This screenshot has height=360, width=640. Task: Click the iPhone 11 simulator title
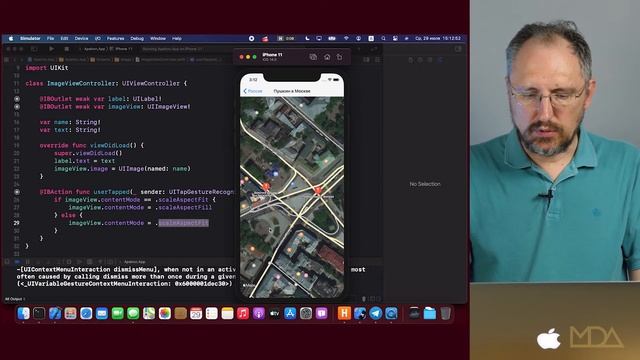pos(272,55)
